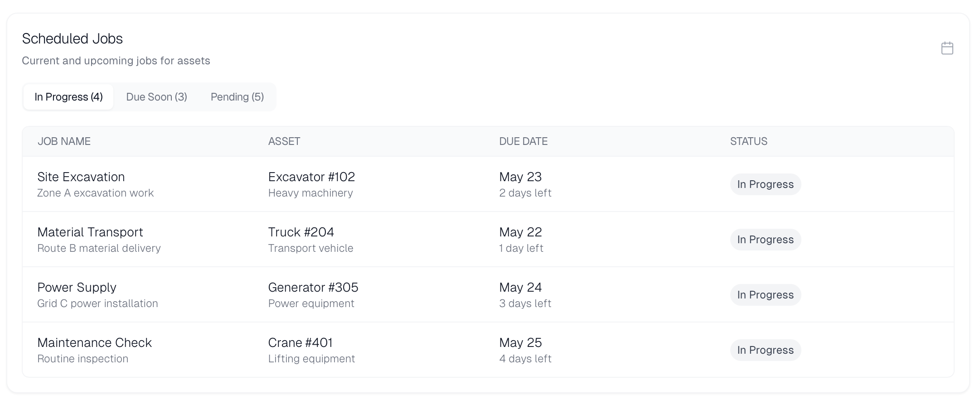
Task: Click the In Progress badge for Material Transport
Action: pos(766,240)
